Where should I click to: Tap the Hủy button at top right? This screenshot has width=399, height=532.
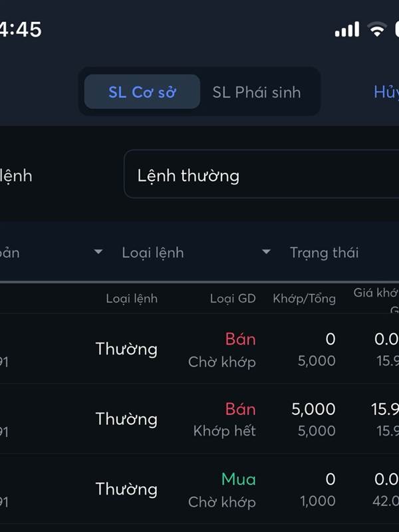[x=386, y=92]
